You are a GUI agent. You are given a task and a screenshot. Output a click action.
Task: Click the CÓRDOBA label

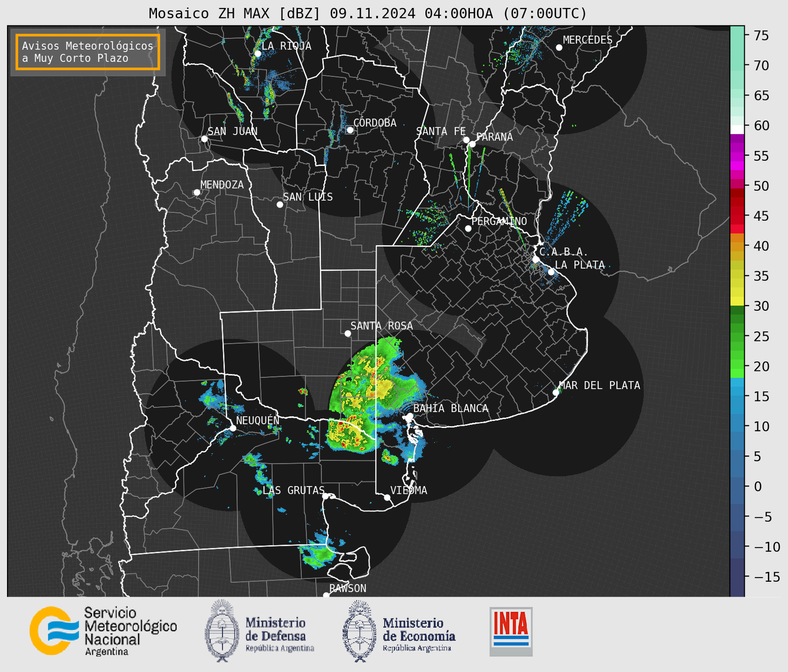click(375, 122)
